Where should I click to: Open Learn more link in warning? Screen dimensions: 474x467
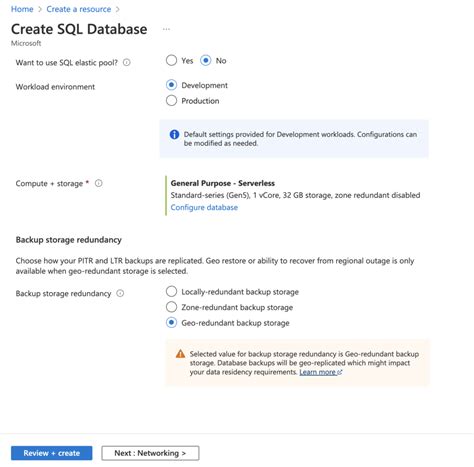tap(320, 372)
